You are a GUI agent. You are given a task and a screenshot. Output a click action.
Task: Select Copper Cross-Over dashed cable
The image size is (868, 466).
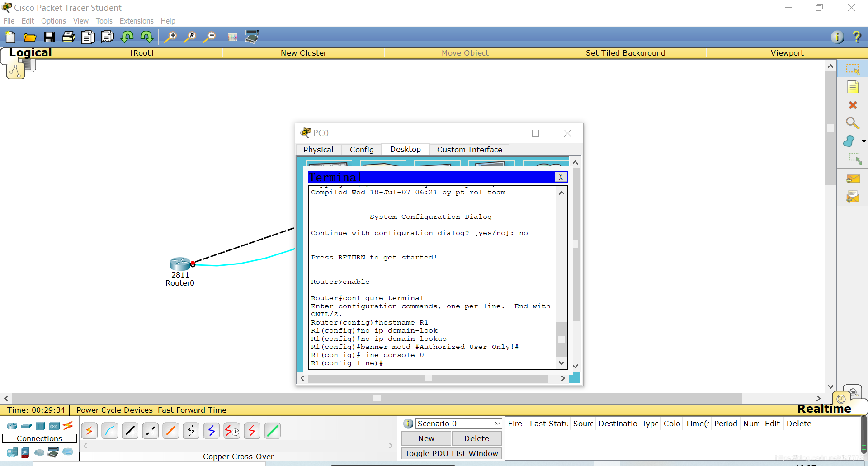151,431
